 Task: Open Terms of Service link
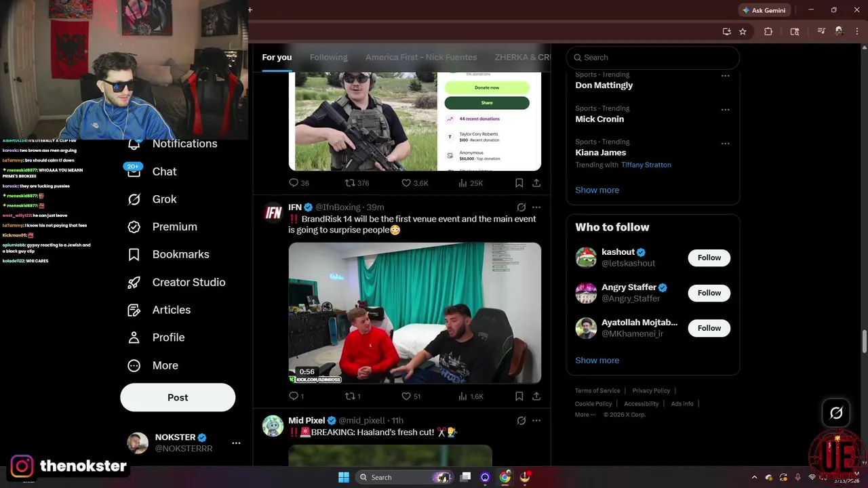597,391
